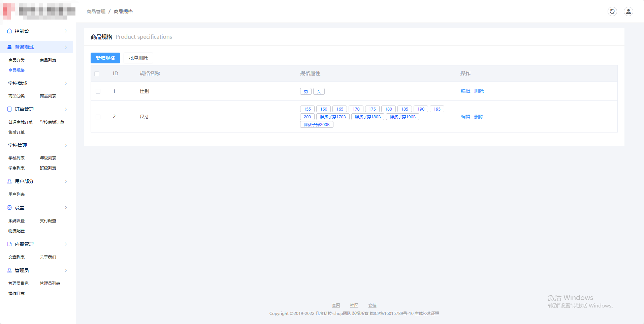This screenshot has width=644, height=324.
Task: Go to 售后订单 in sidebar
Action: (x=17, y=132)
